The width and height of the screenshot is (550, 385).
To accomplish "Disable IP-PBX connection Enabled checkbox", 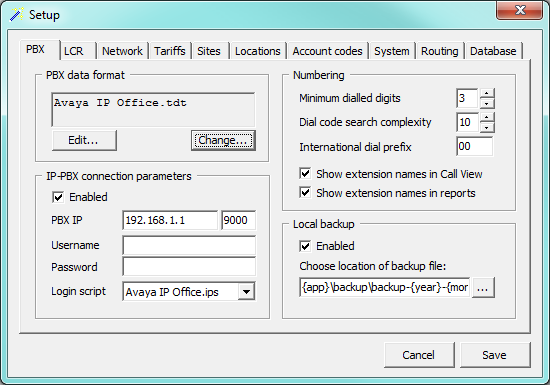I will (x=58, y=197).
